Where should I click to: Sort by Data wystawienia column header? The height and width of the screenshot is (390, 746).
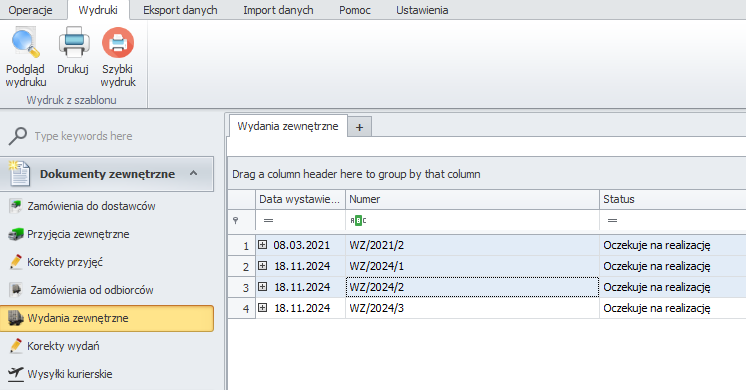click(301, 199)
